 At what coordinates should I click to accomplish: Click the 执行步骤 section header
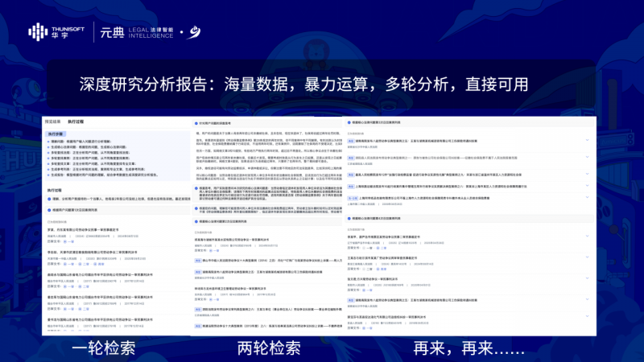click(56, 134)
